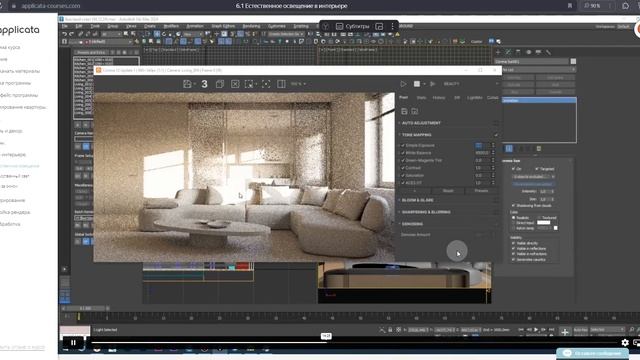Start render with the play icon in frame buffer
The width and height of the screenshot is (640, 360).
(x=403, y=84)
